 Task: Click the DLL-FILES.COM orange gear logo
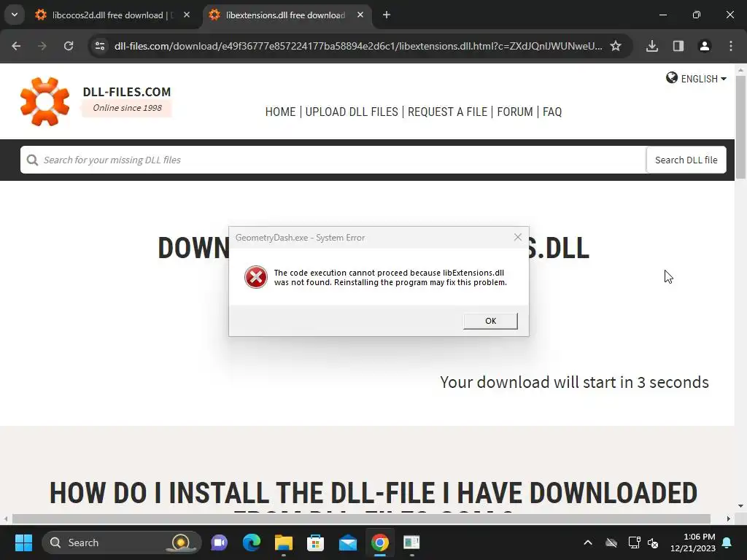coord(44,102)
